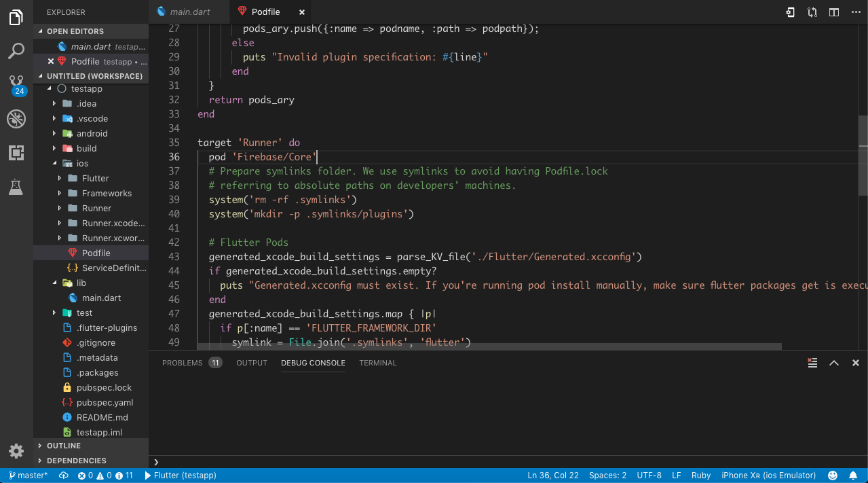Maximize the bottom panel with the chevron

[834, 363]
